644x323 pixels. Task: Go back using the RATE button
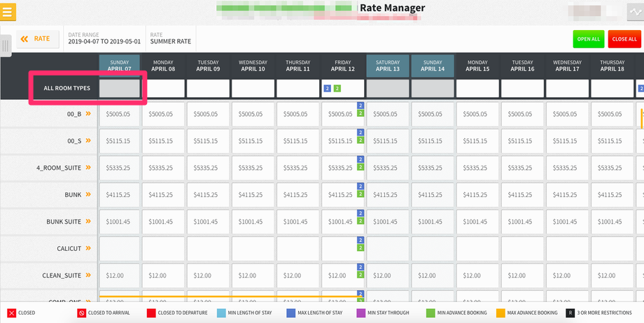pos(38,39)
